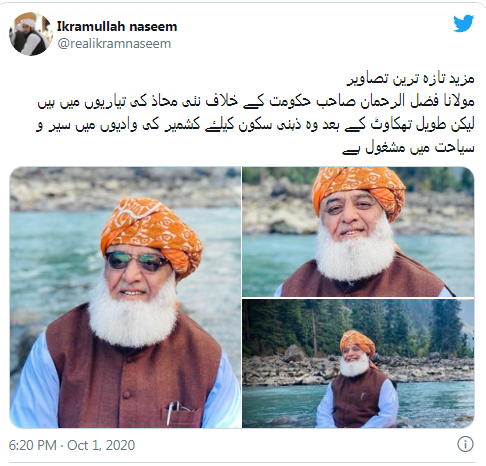Visit the @realikramnaseem handle link

point(114,44)
